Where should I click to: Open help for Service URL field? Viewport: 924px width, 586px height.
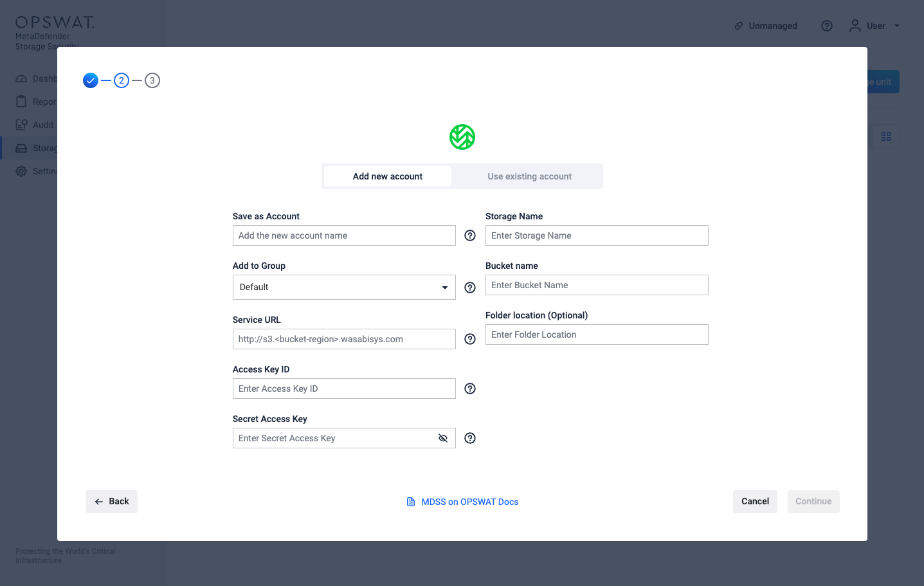pos(470,339)
